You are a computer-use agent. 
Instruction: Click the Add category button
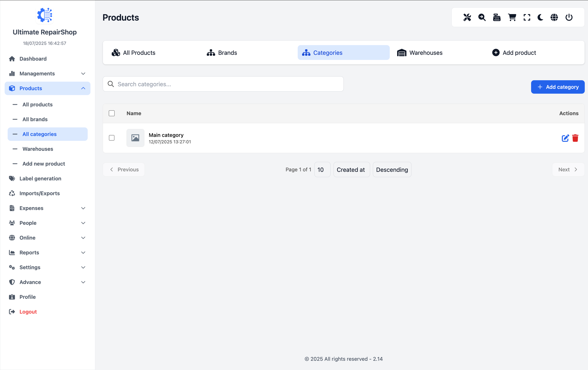(558, 87)
